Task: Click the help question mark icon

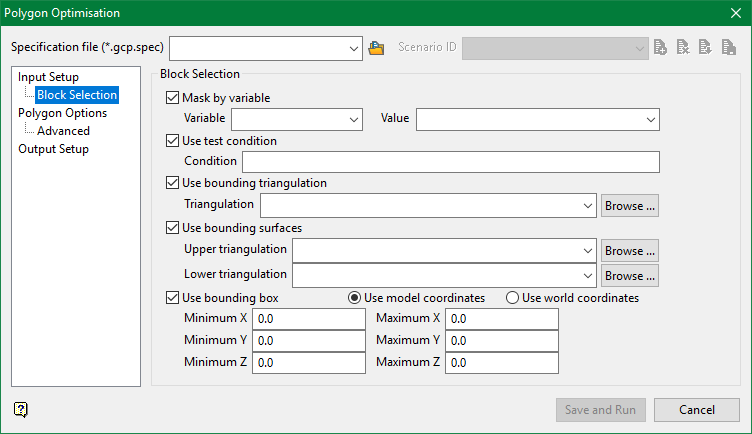Action: pos(21,409)
